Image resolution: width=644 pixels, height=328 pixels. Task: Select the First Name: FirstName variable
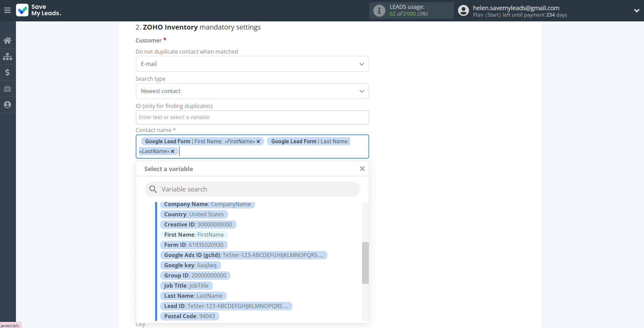(194, 235)
